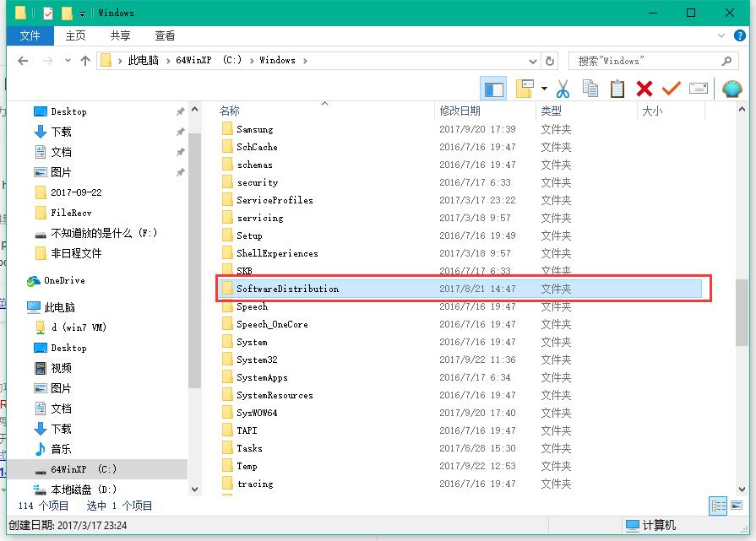Click the rename text-field icon on the toolbar
The image size is (756, 541).
(698, 88)
